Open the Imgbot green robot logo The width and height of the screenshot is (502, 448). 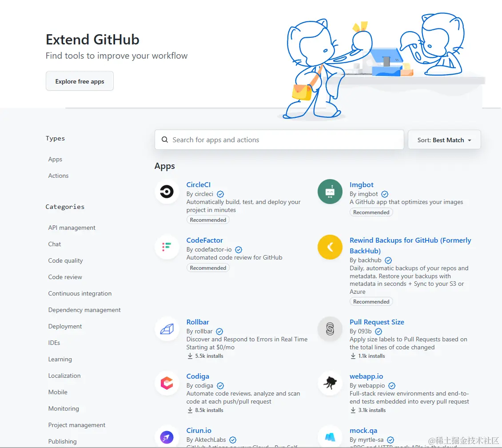330,192
